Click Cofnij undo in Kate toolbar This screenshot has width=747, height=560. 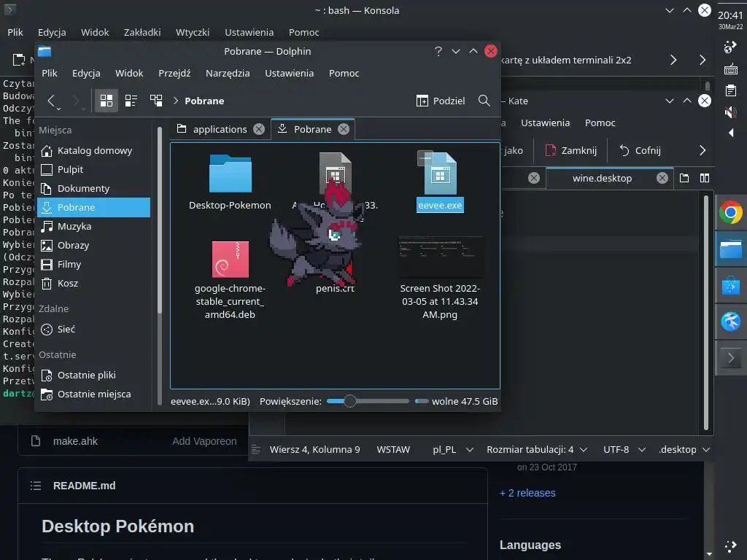point(640,150)
